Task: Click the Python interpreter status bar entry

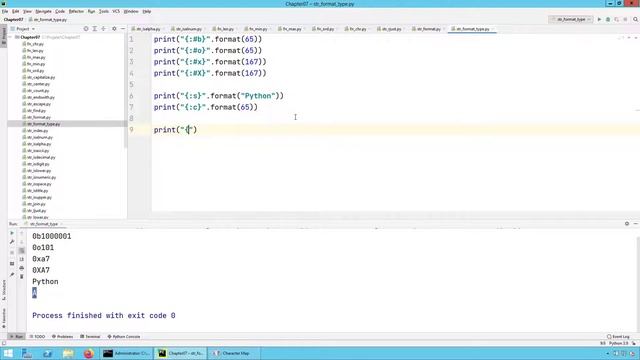Action: coord(619,344)
